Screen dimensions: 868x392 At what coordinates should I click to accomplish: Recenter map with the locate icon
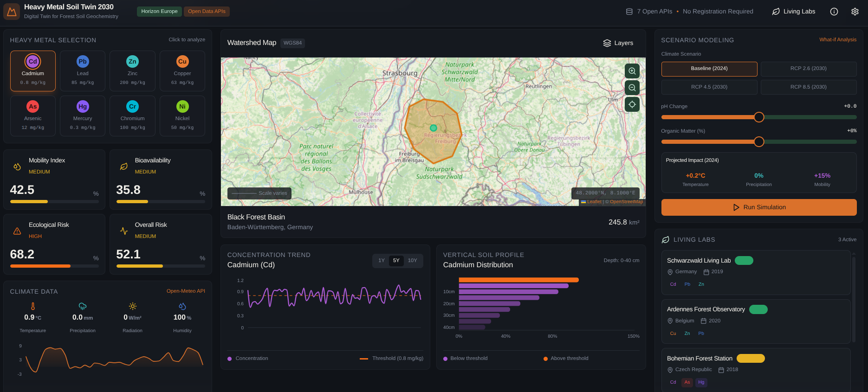click(632, 104)
